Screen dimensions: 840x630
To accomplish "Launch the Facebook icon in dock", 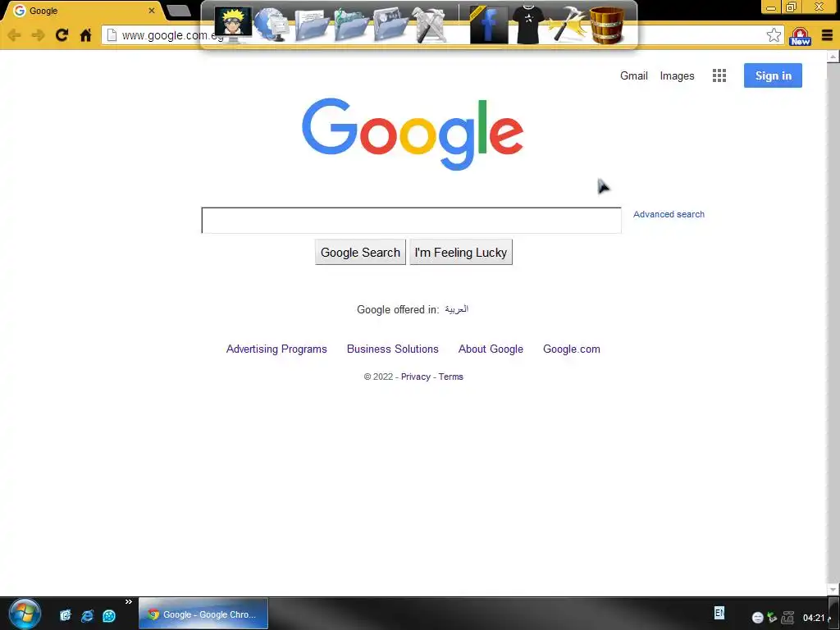I will point(488,25).
